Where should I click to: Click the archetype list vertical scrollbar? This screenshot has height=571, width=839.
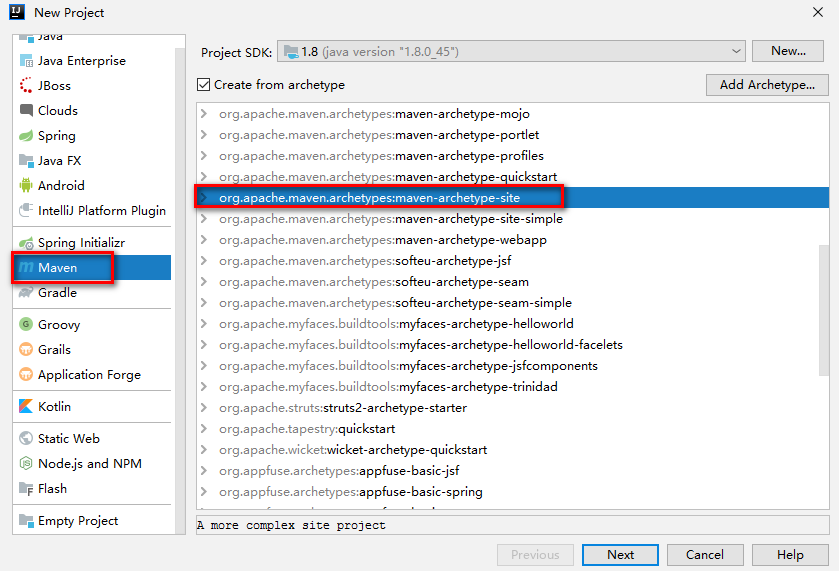pyautogui.click(x=824, y=310)
